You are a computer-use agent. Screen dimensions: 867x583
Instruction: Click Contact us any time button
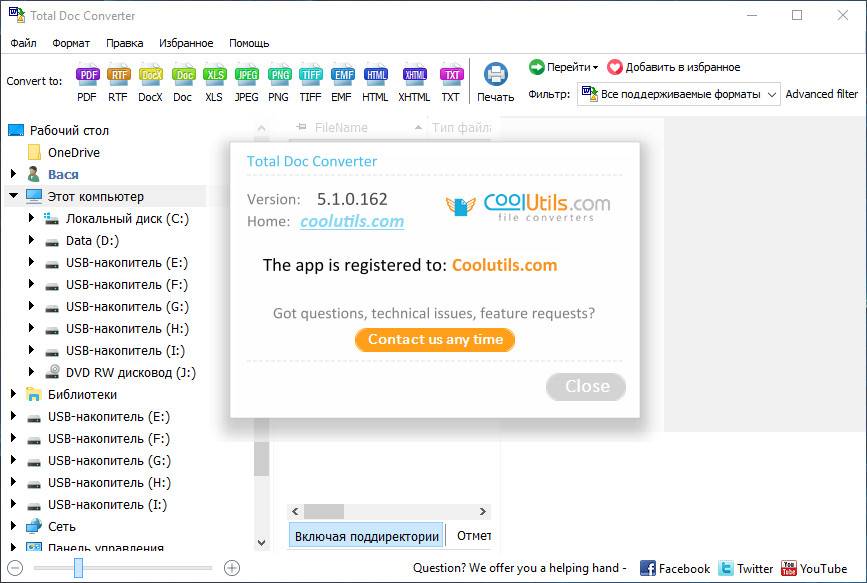(x=435, y=340)
